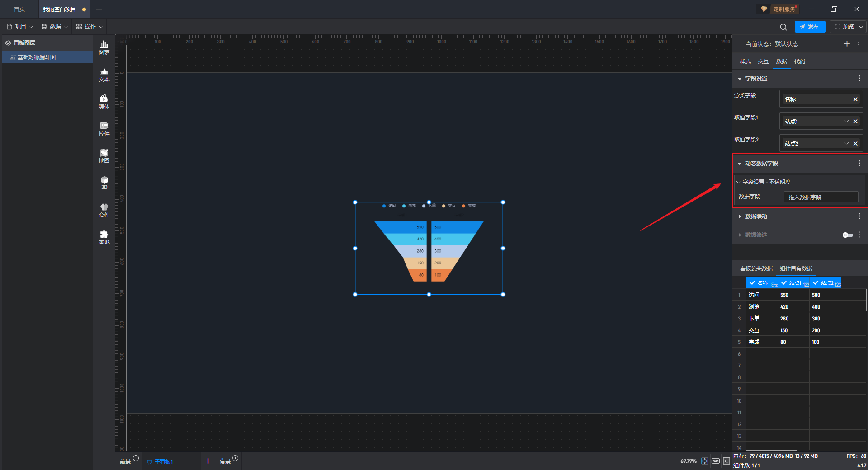Screen dimensions: 868x470
Task: Toggle 完成 legend item on chart
Action: pos(469,206)
